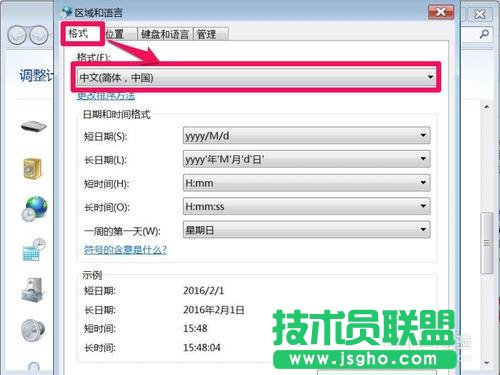Open the globe and clock Control Panel icon
This screenshot has height=375, width=500.
coord(35,209)
